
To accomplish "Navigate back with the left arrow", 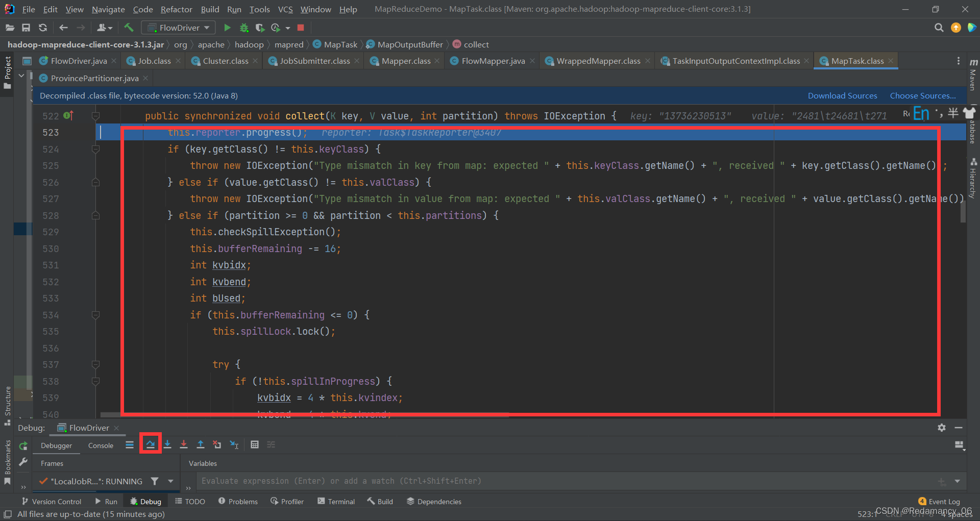I will pos(63,28).
